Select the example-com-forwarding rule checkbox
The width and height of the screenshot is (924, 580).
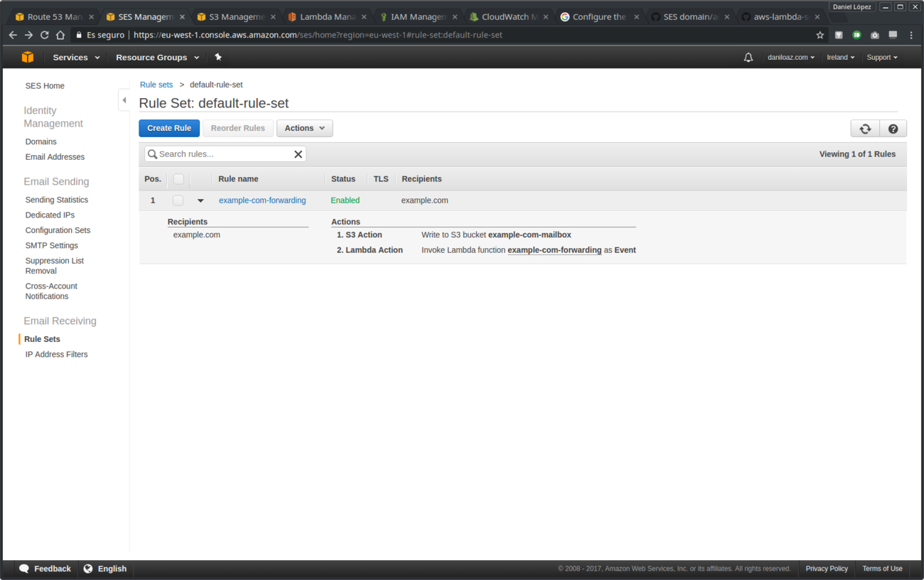point(178,200)
